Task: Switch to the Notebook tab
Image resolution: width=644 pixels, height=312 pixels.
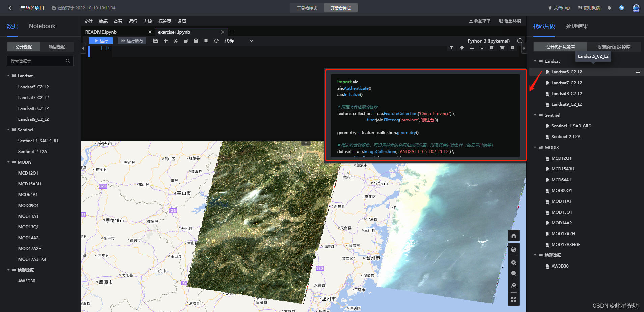Action: pyautogui.click(x=42, y=26)
